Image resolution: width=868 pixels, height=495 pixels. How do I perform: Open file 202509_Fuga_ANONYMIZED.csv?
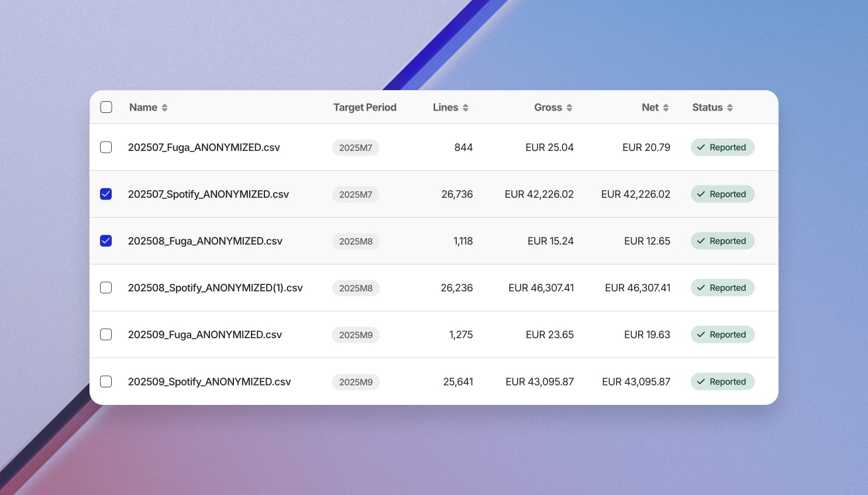point(205,335)
